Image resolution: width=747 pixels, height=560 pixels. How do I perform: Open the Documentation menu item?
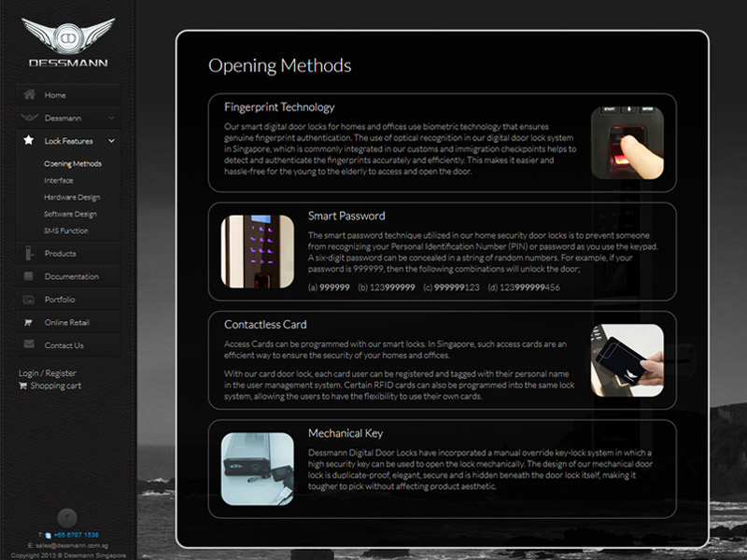tap(68, 276)
